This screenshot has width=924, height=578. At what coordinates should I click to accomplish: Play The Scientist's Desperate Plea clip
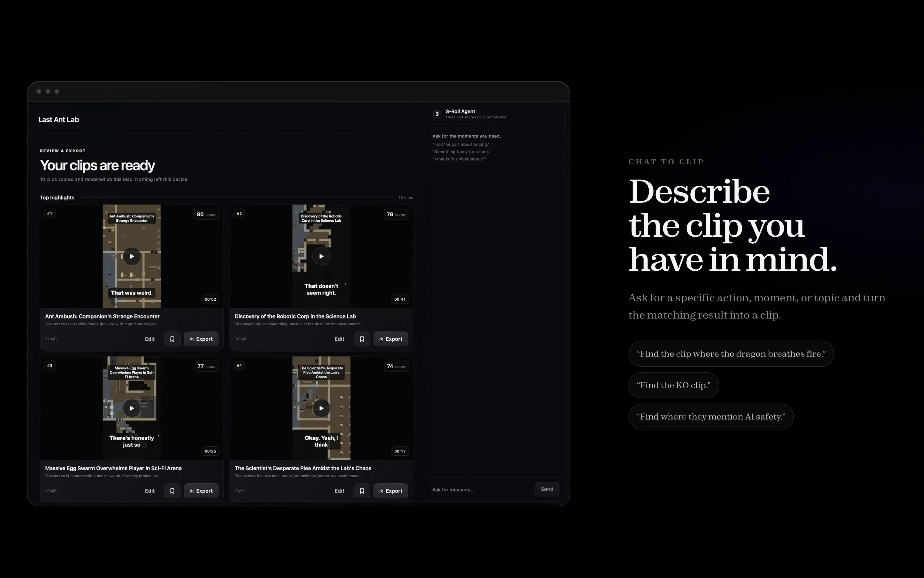(x=321, y=408)
